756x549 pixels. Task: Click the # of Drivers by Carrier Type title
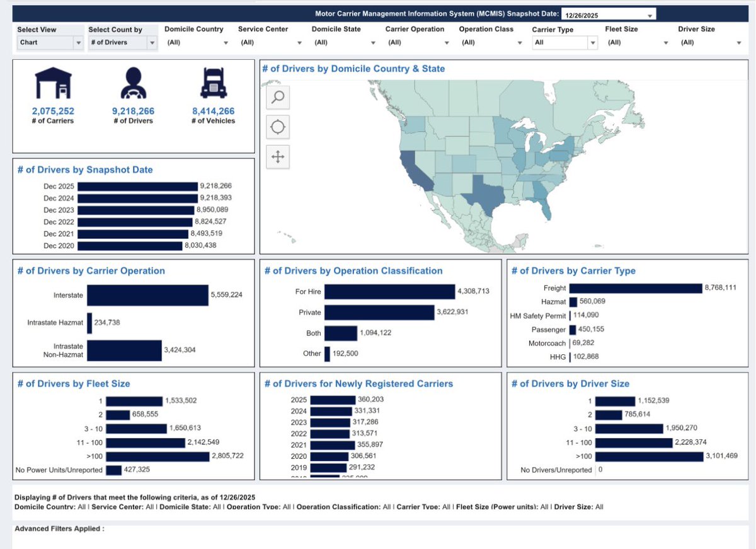pos(573,270)
